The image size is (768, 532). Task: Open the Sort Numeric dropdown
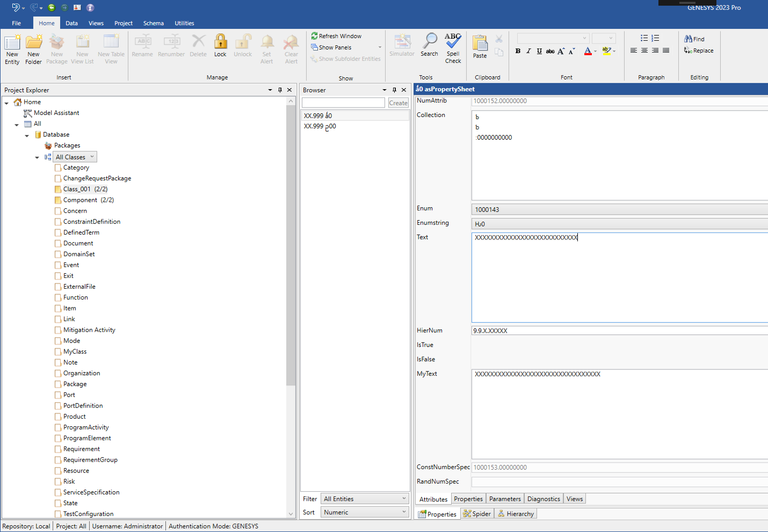pyautogui.click(x=365, y=512)
